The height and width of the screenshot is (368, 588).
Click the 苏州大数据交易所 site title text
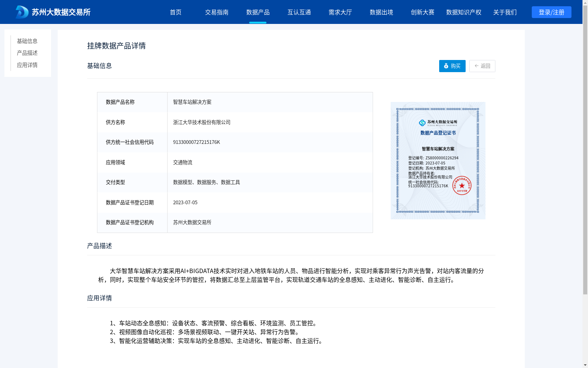(61, 12)
